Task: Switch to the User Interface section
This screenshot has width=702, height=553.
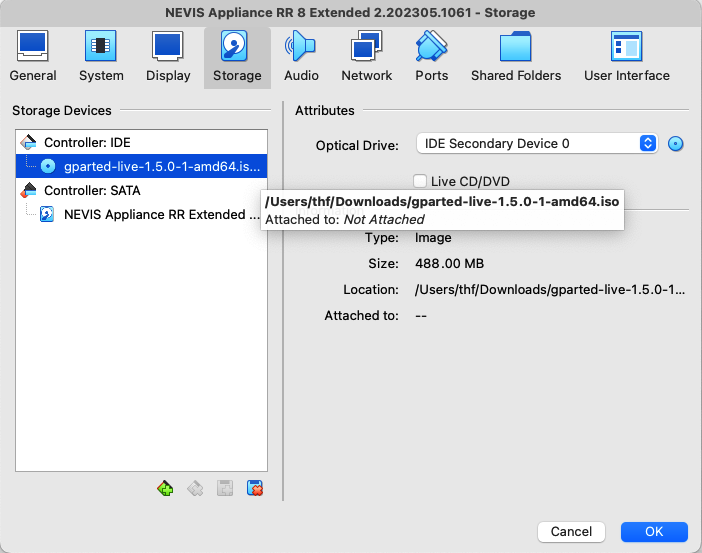Action: (x=626, y=57)
